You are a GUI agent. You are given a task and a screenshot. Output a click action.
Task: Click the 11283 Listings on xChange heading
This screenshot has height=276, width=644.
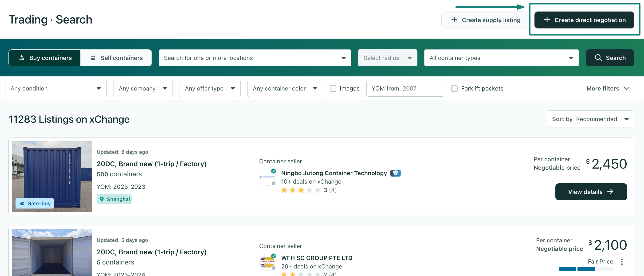[x=69, y=119]
